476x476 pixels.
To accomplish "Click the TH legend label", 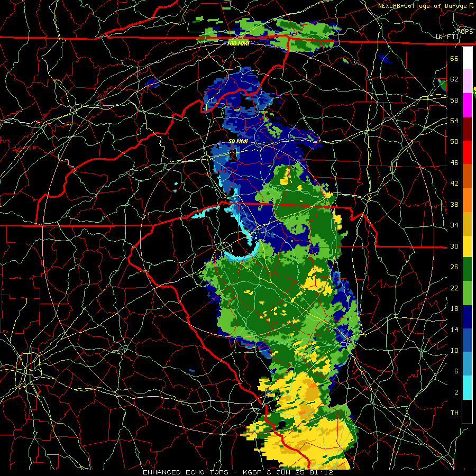I will [454, 413].
